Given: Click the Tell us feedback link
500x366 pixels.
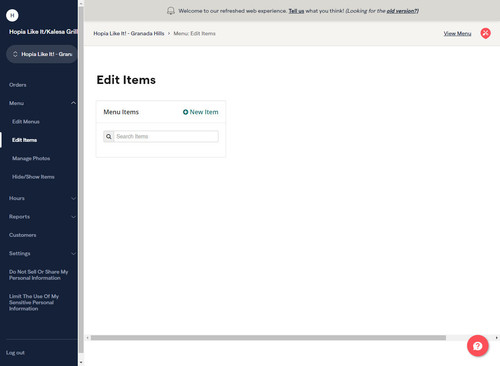Looking at the screenshot, I should (296, 11).
